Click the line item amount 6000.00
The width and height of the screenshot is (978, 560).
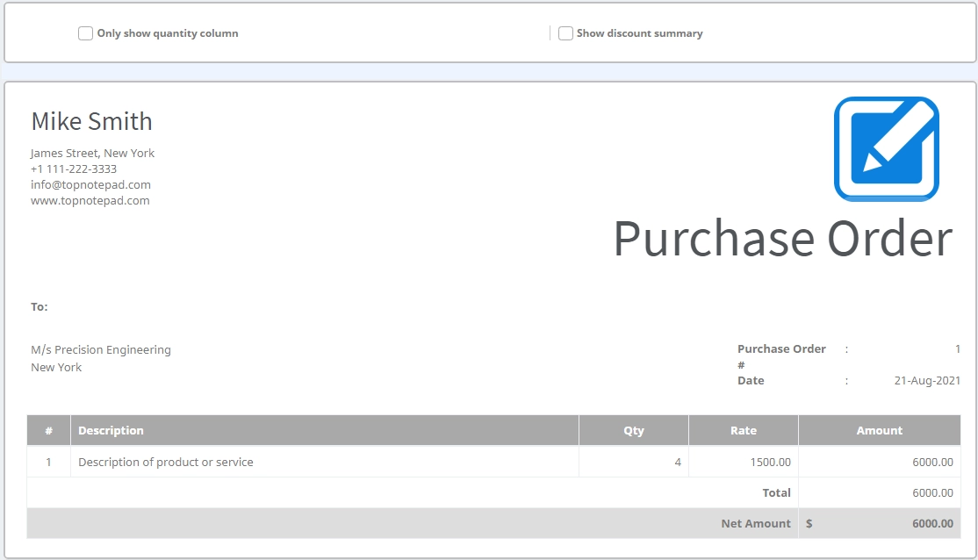click(932, 462)
